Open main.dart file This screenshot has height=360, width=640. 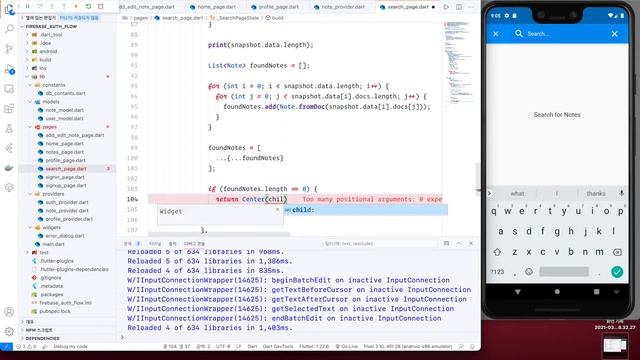tap(53, 244)
